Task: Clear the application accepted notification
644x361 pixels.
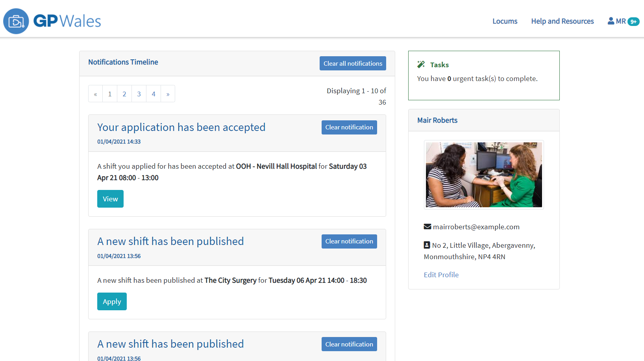Action: click(x=349, y=127)
